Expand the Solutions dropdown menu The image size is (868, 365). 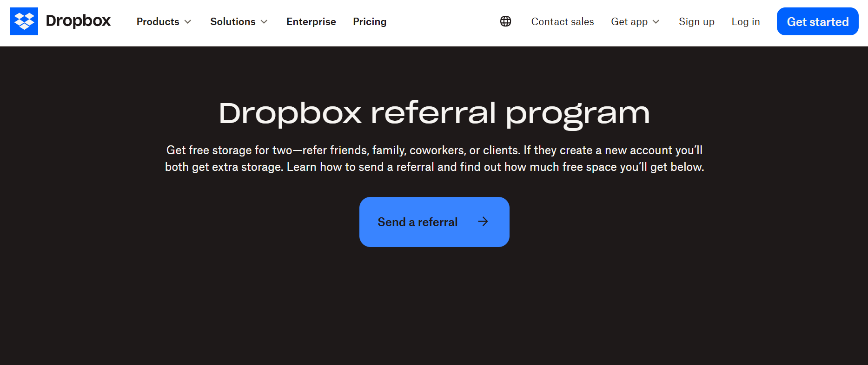(x=239, y=22)
